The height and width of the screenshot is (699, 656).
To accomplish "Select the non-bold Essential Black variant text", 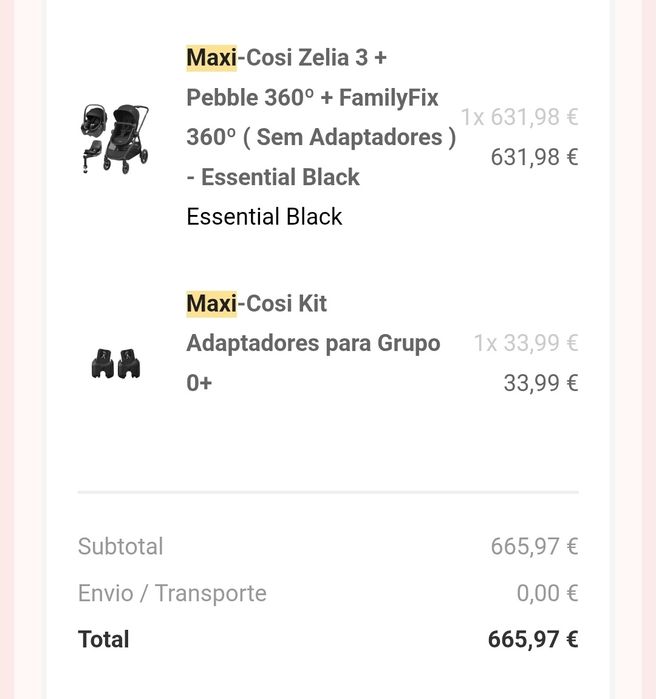I will coord(264,217).
